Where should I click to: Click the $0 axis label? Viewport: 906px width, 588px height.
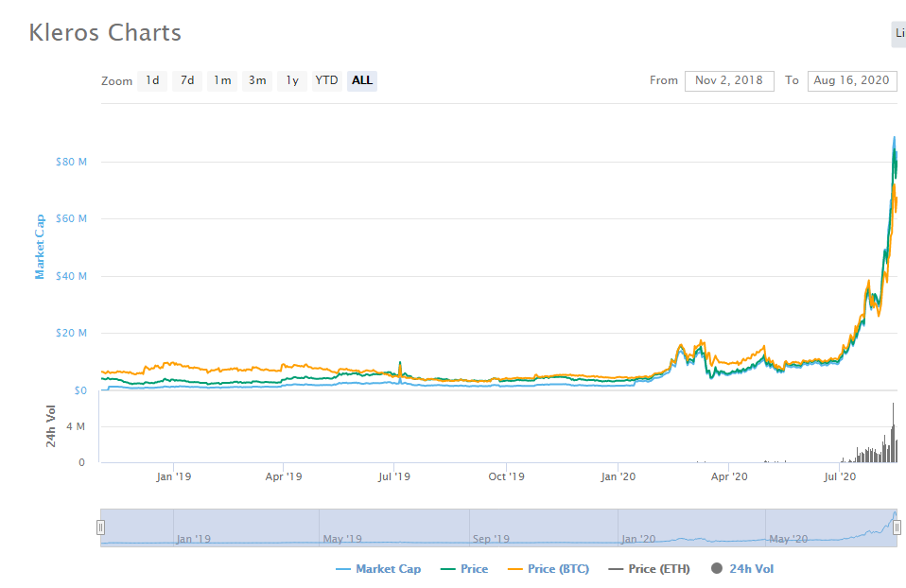point(80,390)
